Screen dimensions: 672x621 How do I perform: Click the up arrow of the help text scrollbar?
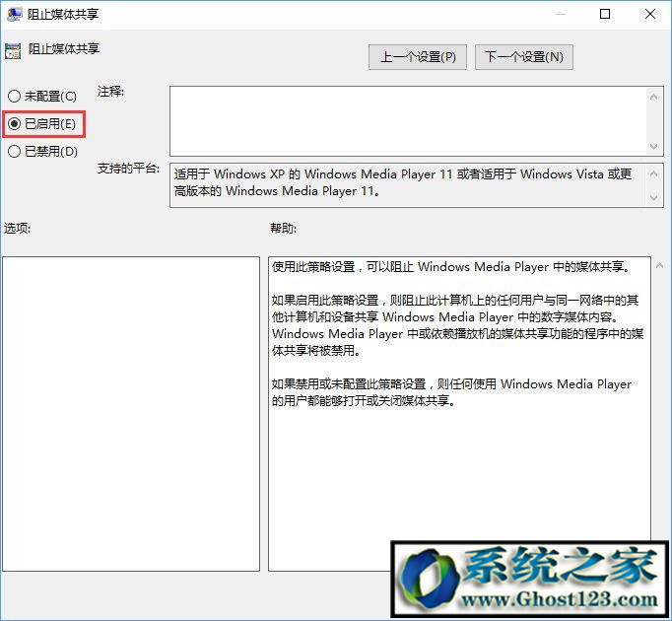pos(660,266)
